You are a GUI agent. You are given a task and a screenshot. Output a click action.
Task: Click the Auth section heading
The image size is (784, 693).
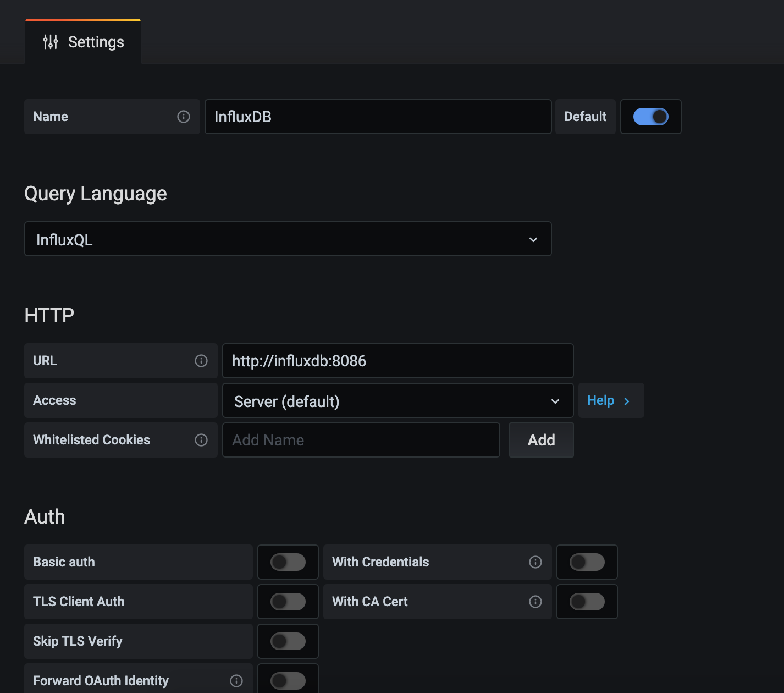tap(45, 516)
